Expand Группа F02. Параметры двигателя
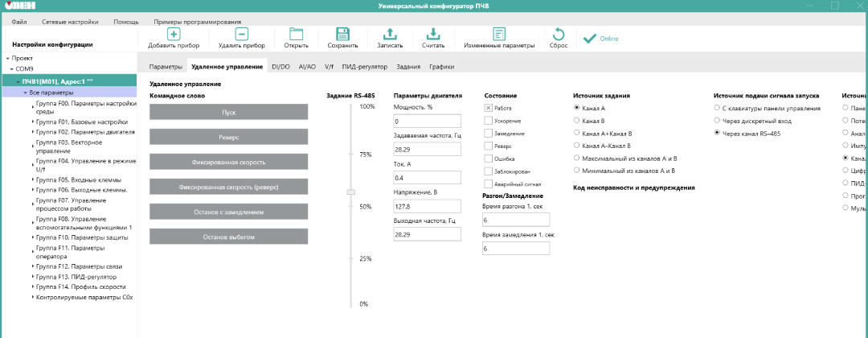The width and height of the screenshot is (868, 338). (33, 132)
